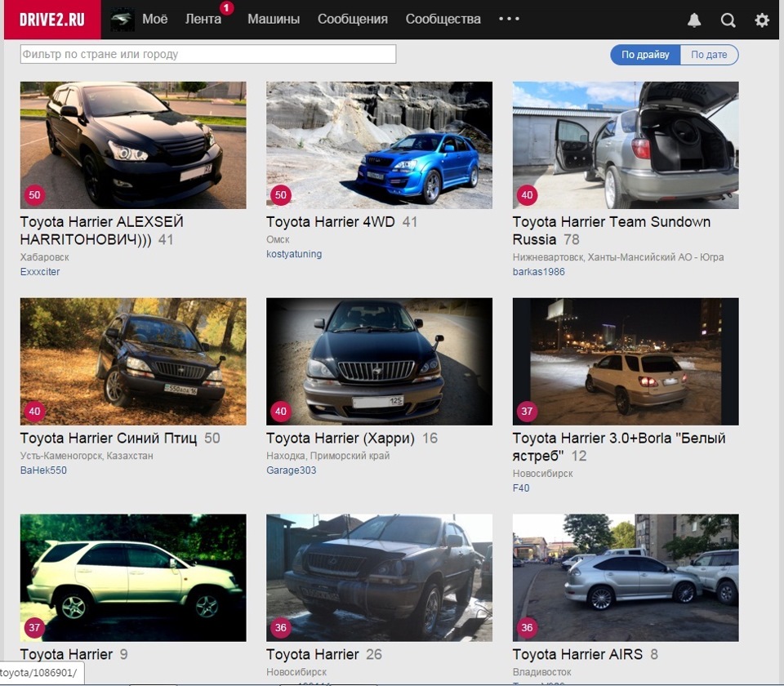
Task: Open the Toyota Harrier 9 title link
Action: pos(66,654)
